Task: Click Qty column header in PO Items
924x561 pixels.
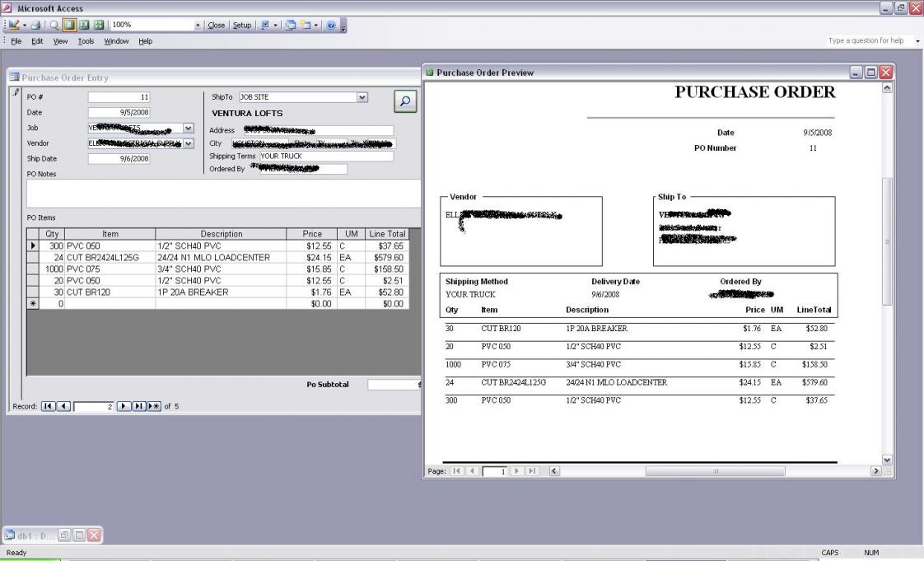Action: [x=52, y=234]
